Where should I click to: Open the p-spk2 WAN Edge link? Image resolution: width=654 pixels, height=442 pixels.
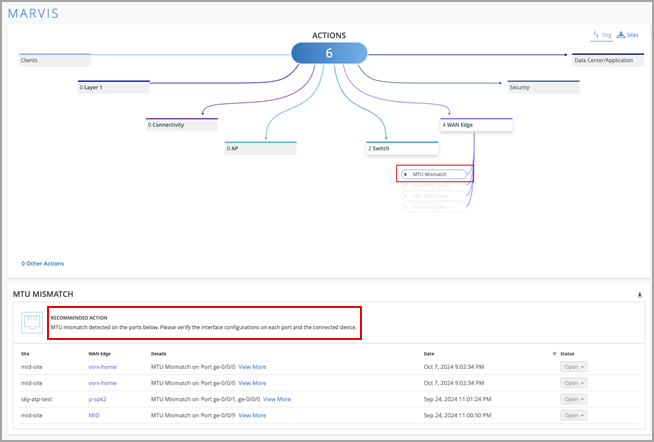pyautogui.click(x=98, y=399)
